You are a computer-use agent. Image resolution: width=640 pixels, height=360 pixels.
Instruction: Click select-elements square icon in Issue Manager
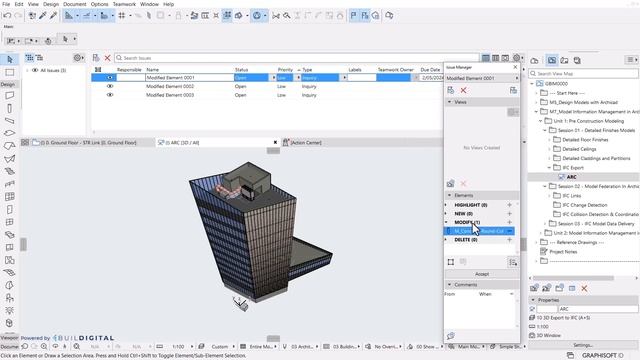point(451,262)
